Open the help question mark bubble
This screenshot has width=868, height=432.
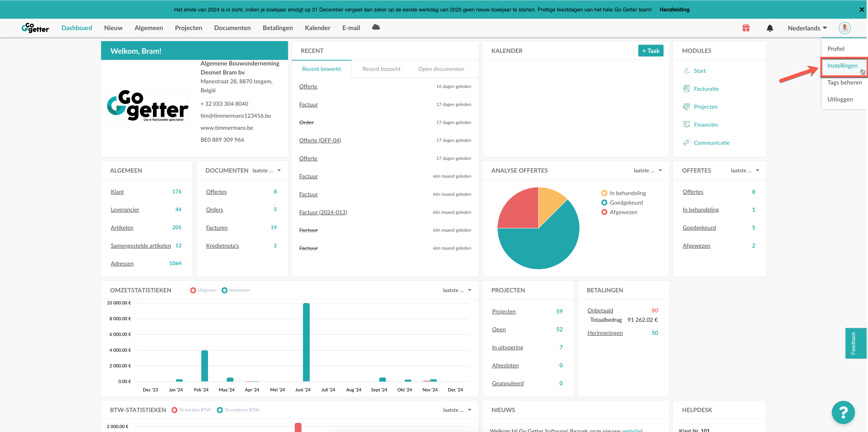[843, 412]
